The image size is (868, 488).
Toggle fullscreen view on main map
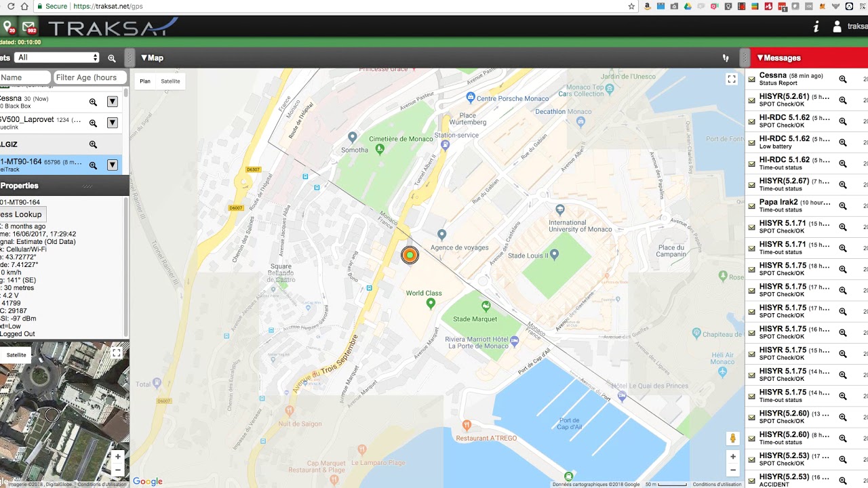(x=732, y=79)
